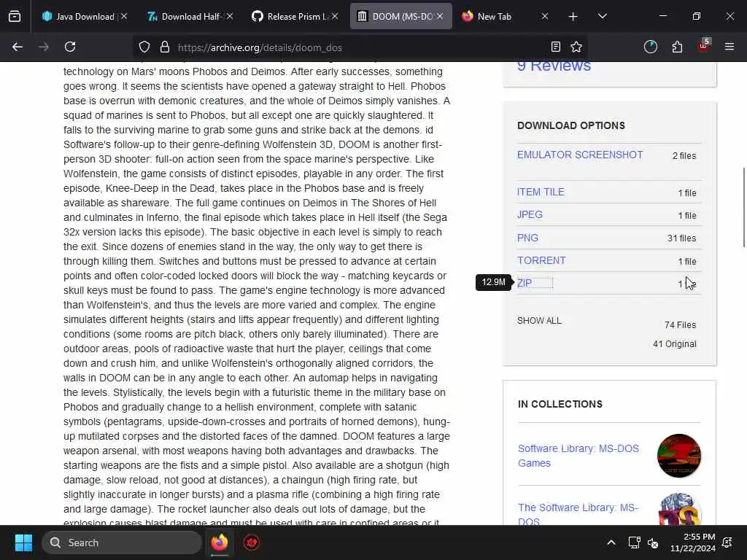
Task: Open the circular container icon in toolbar
Action: 650,47
